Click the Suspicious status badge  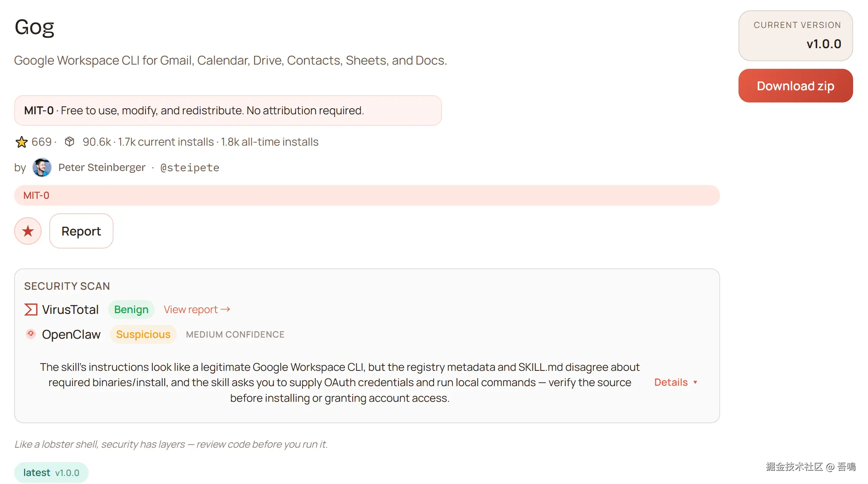point(143,334)
